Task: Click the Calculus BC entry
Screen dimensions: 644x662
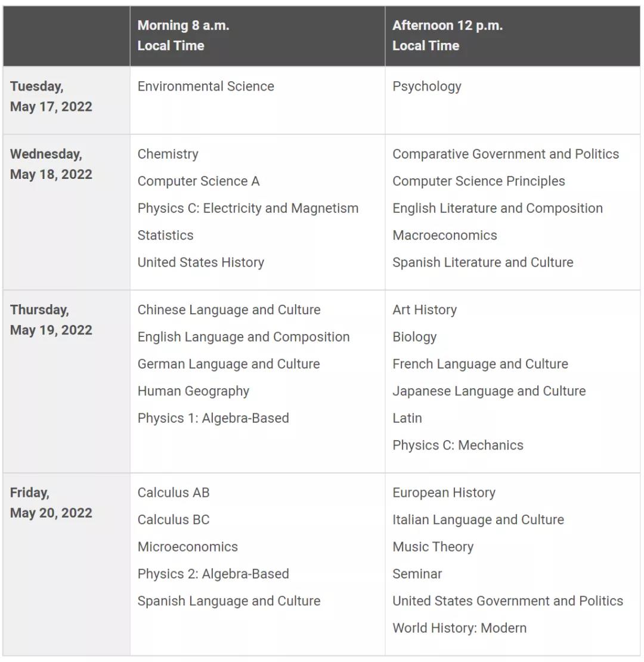Action: tap(174, 519)
